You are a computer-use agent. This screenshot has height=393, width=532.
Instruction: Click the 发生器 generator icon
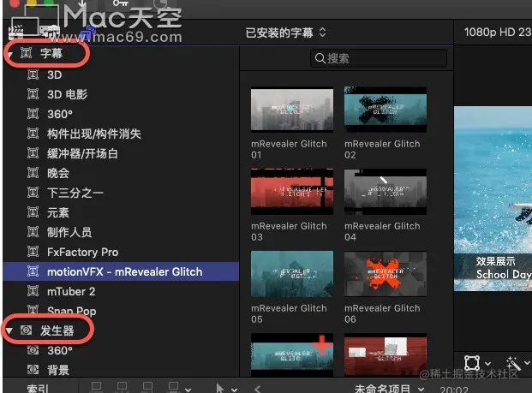point(26,330)
